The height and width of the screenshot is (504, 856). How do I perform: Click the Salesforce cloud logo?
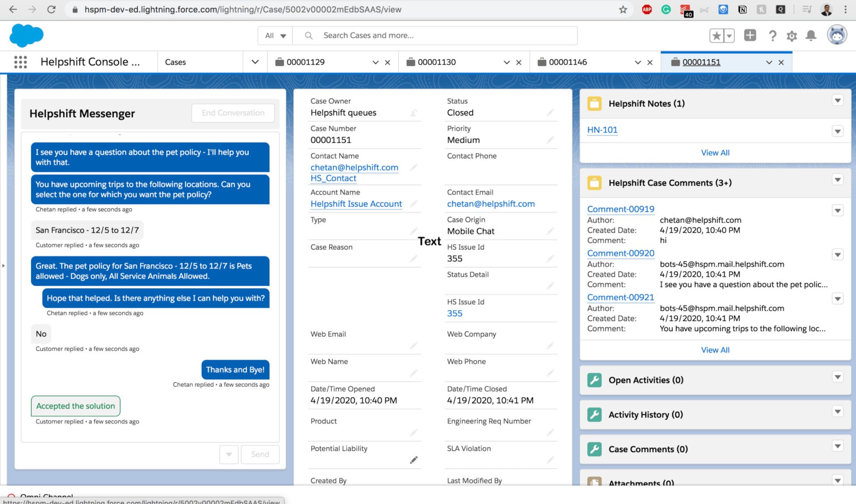[x=26, y=35]
